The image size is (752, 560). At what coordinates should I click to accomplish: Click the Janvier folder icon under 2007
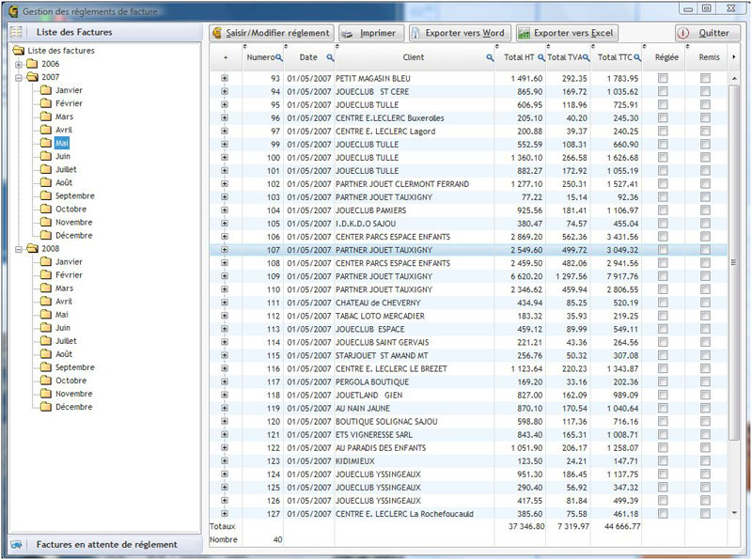(x=46, y=90)
